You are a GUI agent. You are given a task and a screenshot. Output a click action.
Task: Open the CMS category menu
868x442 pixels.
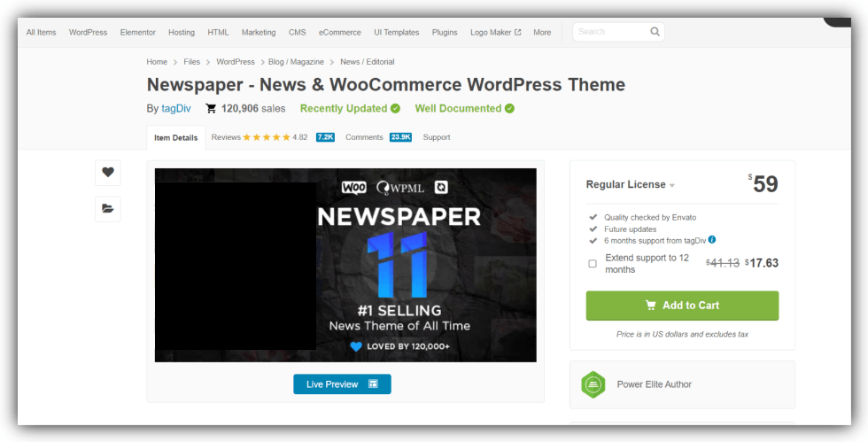click(x=298, y=32)
